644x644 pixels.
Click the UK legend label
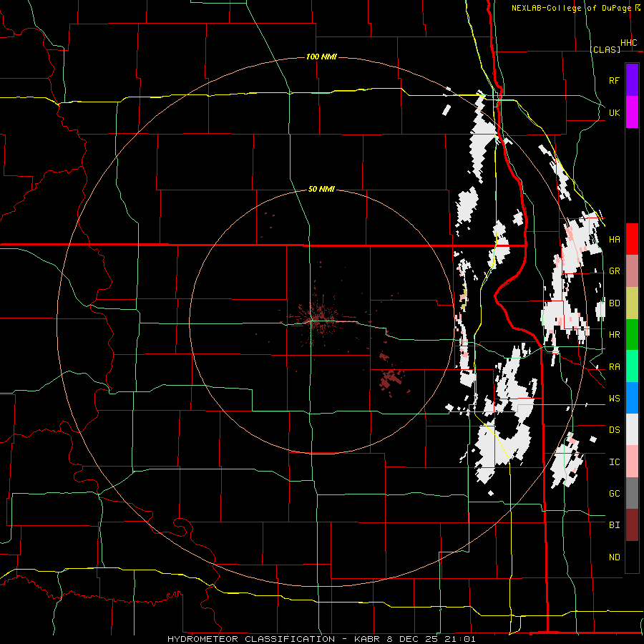pyautogui.click(x=614, y=112)
